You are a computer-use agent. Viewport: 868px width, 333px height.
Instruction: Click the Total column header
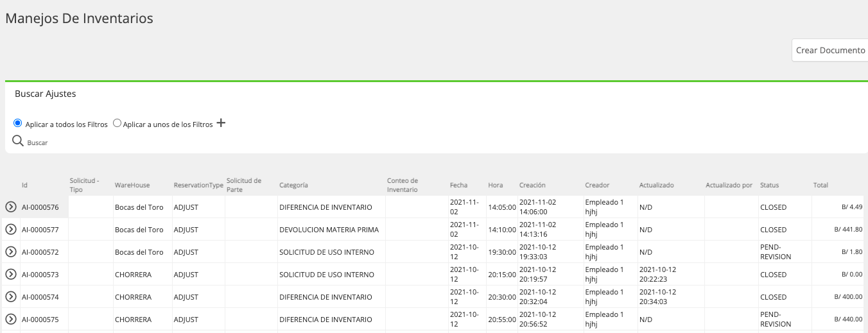coord(820,185)
